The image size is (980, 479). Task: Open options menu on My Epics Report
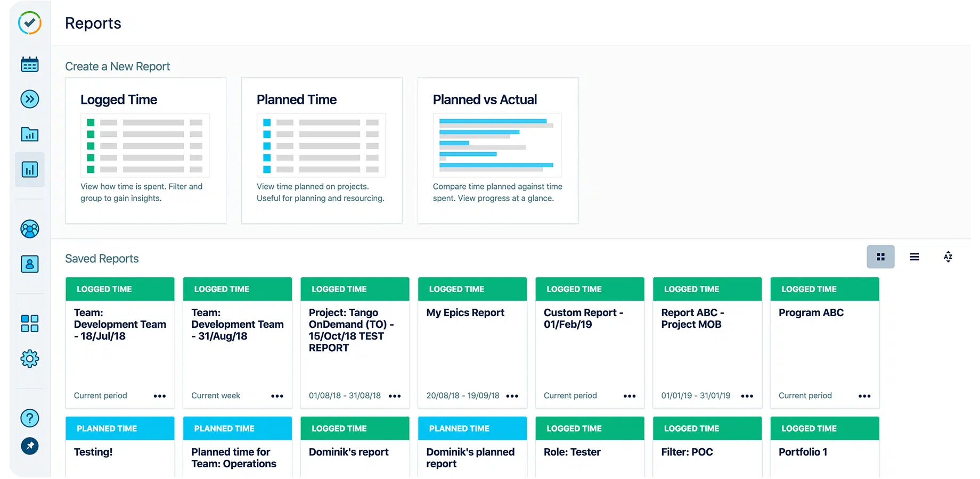pyautogui.click(x=512, y=396)
